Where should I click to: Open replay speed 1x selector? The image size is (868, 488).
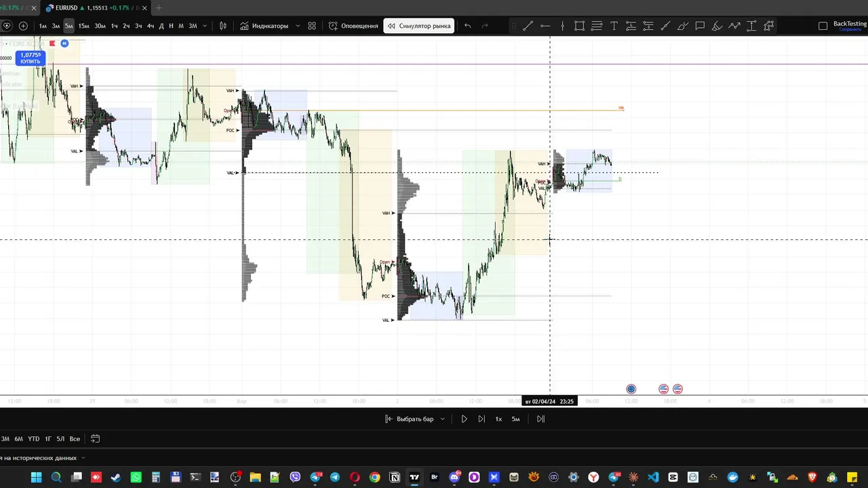(x=498, y=419)
